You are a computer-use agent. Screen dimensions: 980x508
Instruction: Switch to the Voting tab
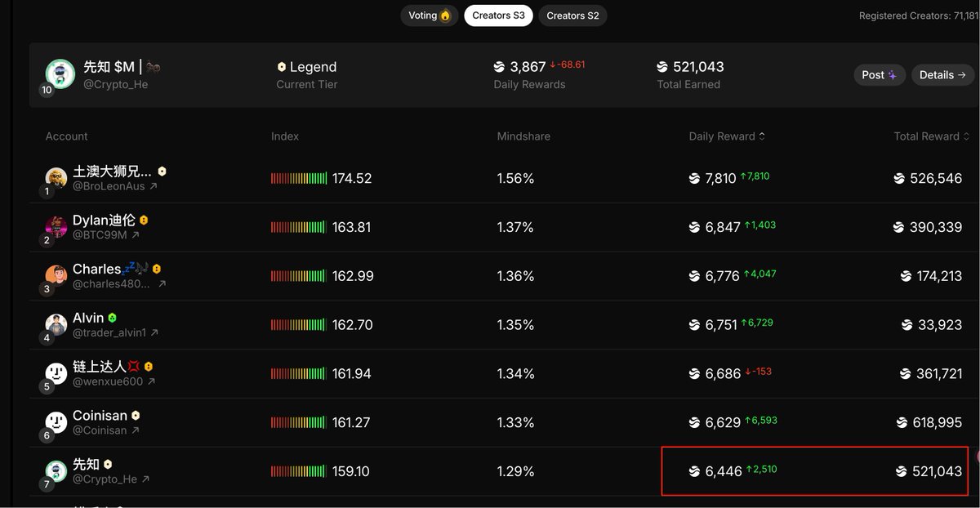click(x=430, y=16)
